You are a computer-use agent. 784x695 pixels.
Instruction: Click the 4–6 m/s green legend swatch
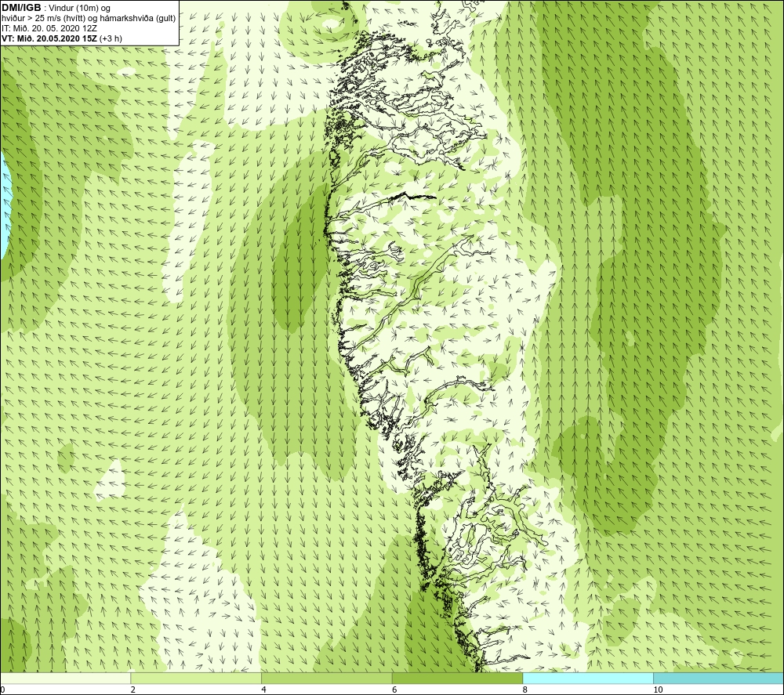[326, 678]
